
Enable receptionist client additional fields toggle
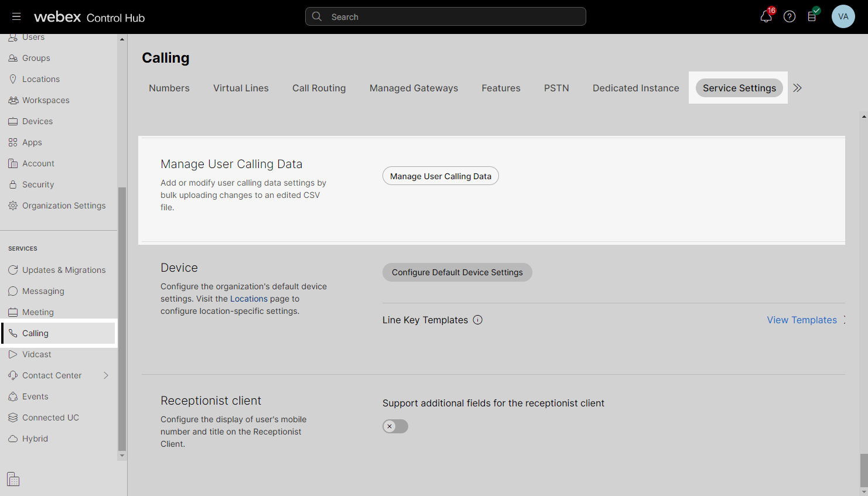coord(395,426)
